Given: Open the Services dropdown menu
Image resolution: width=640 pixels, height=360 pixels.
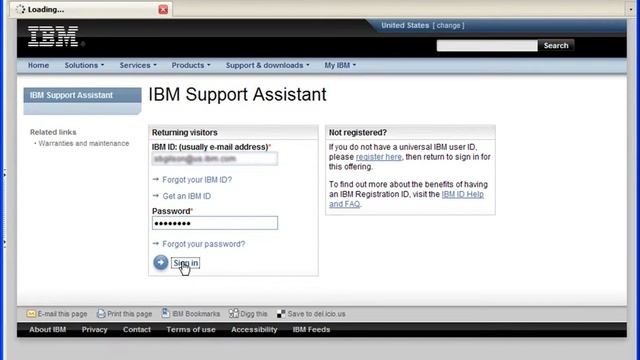Looking at the screenshot, I should [x=138, y=65].
